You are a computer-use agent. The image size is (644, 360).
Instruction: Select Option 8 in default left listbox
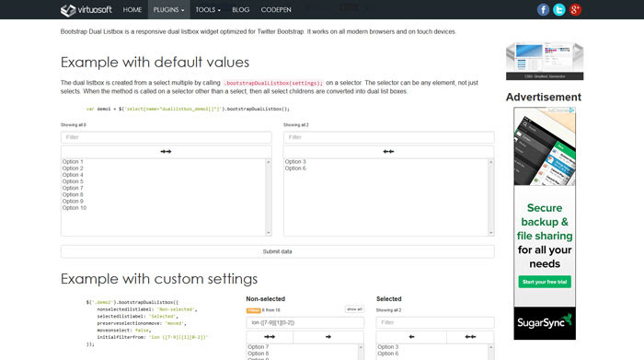click(73, 195)
